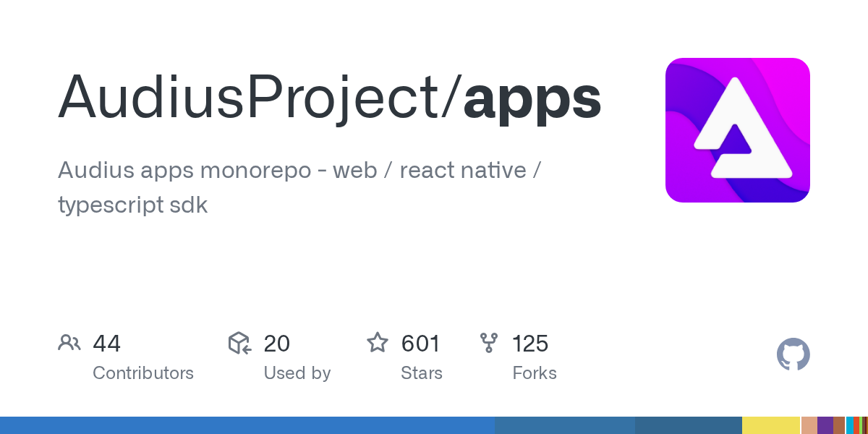The image size is (868, 434).
Task: Select the peach-tan language bar segment
Action: (809, 425)
